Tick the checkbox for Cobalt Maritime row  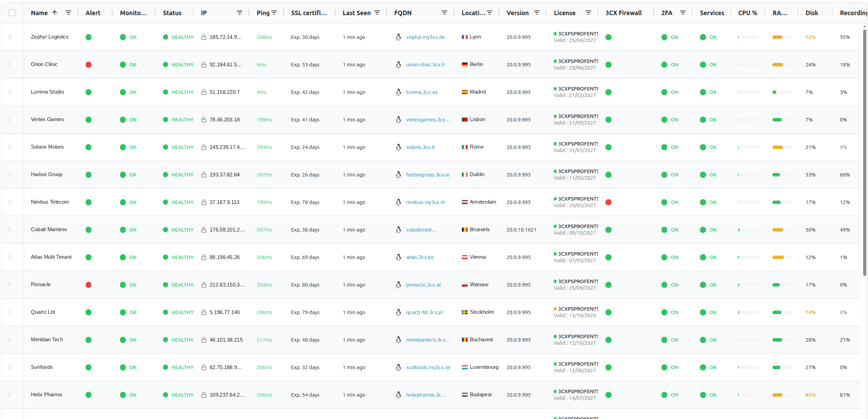[x=10, y=229]
